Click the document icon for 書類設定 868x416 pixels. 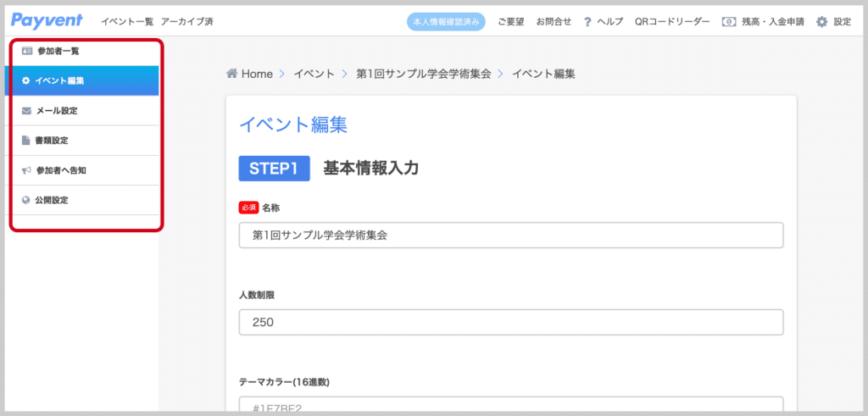[26, 141]
